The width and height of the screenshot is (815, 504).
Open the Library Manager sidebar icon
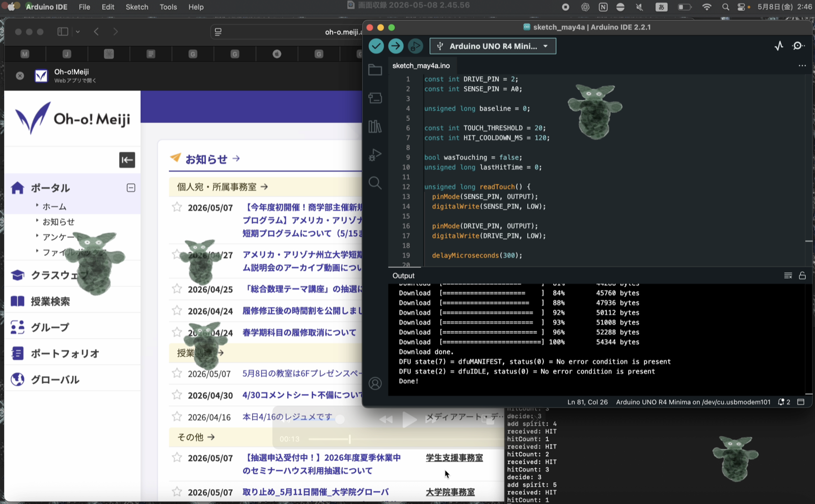(375, 126)
